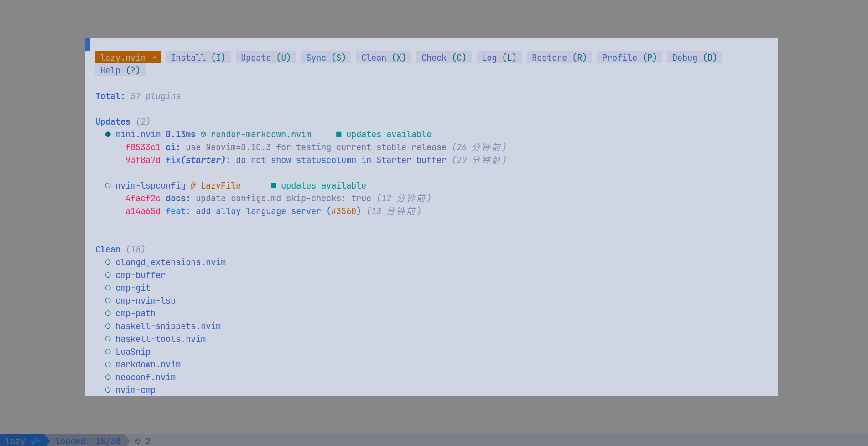
Task: Select the LazyFile event label
Action: [x=221, y=185]
